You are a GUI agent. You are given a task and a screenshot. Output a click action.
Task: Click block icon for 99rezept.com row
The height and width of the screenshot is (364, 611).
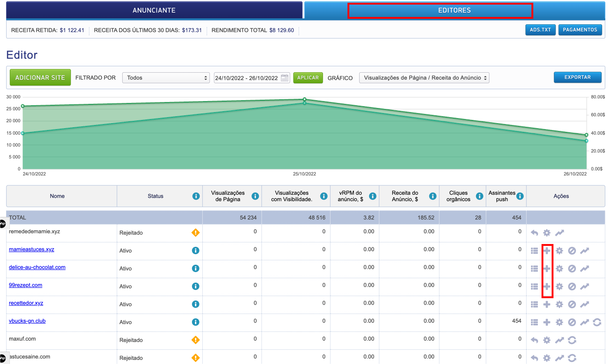[x=572, y=286]
